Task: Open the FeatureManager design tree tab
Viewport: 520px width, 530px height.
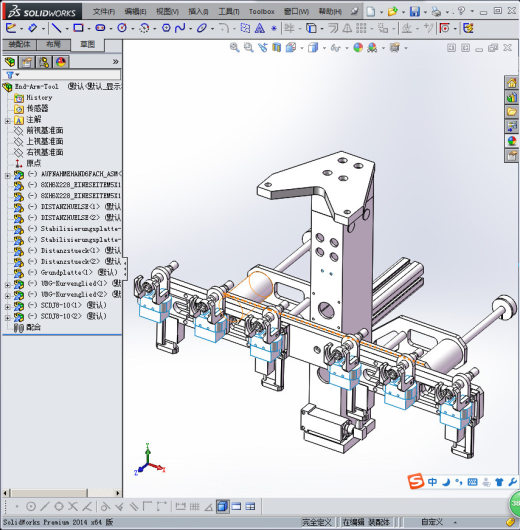Action: click(x=10, y=62)
